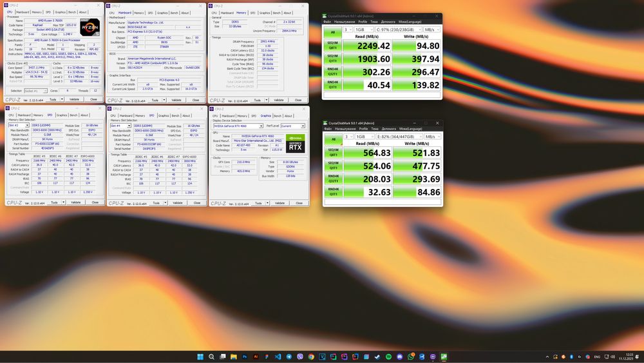Click the 521.83 write result cell
The width and height of the screenshot is (644, 363).
[x=417, y=153]
